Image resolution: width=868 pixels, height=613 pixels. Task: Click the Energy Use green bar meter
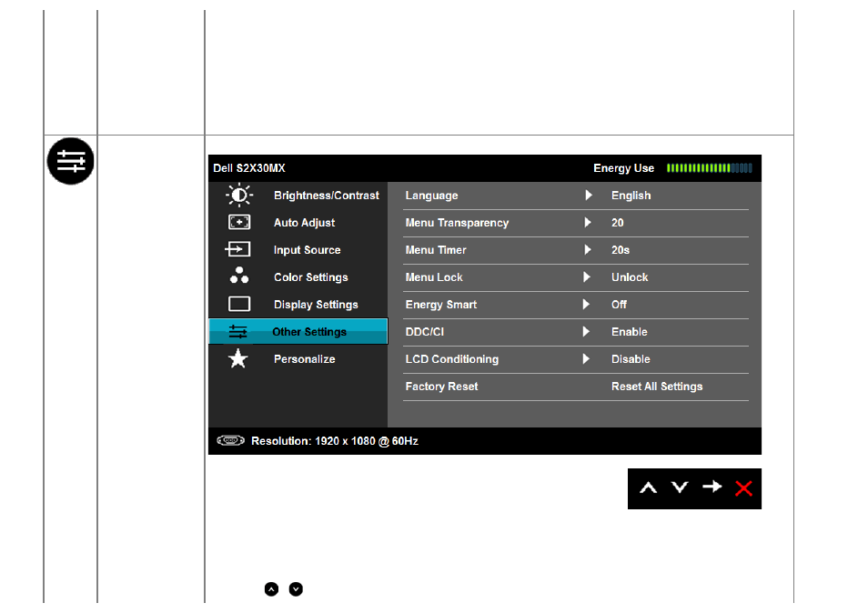coord(709,167)
